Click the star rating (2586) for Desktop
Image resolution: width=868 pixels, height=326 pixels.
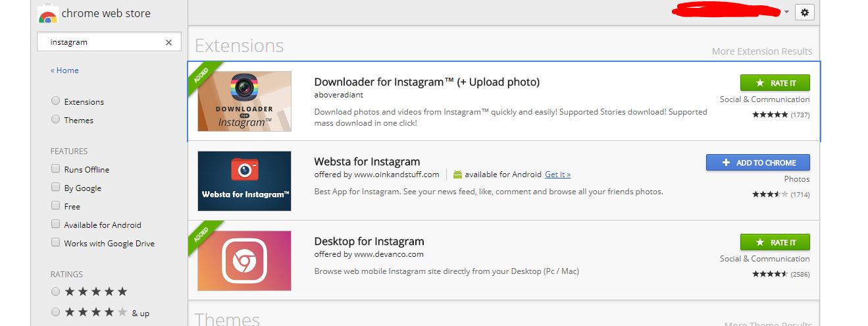pos(780,274)
